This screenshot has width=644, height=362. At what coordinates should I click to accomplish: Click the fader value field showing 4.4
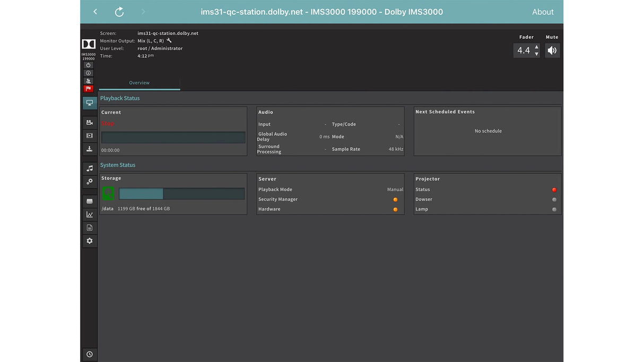(524, 50)
